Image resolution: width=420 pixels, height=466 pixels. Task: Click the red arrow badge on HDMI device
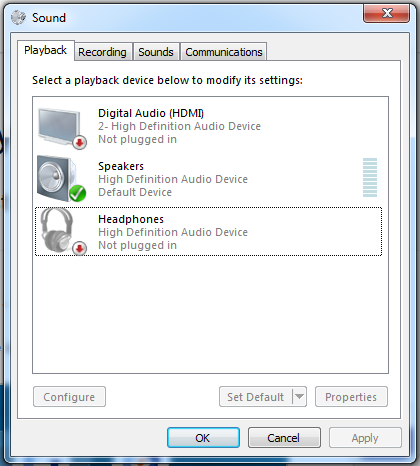pyautogui.click(x=80, y=143)
